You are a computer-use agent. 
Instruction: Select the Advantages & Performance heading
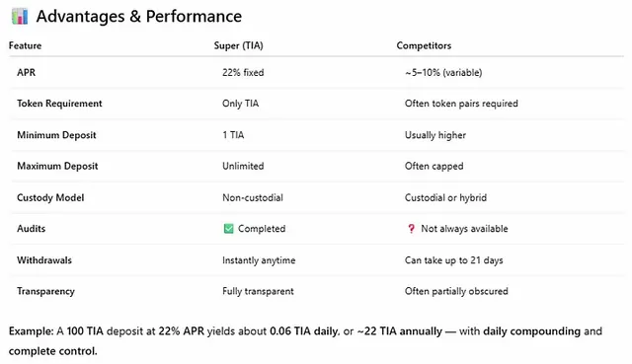[x=139, y=17]
